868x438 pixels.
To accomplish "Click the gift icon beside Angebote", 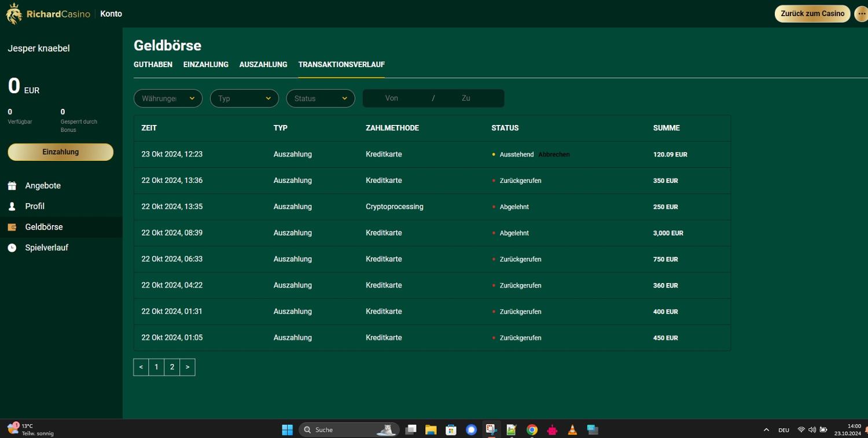I will tap(12, 186).
